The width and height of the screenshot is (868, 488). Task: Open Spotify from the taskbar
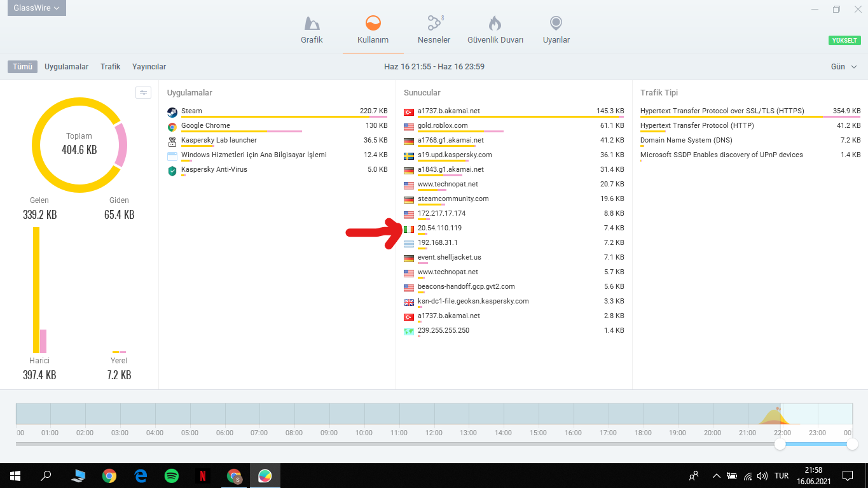pos(172,475)
